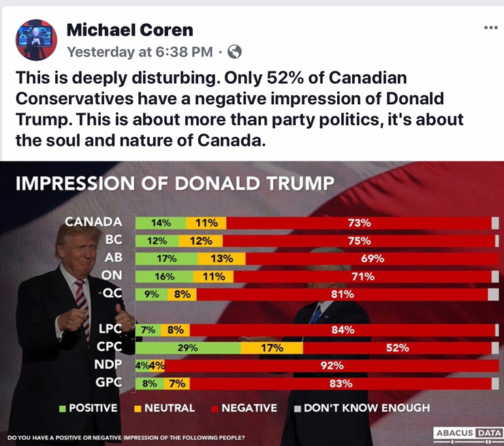This screenshot has width=504, height=446.
Task: Click the "Impression of Donald Trump" chart title
Action: pos(174,182)
